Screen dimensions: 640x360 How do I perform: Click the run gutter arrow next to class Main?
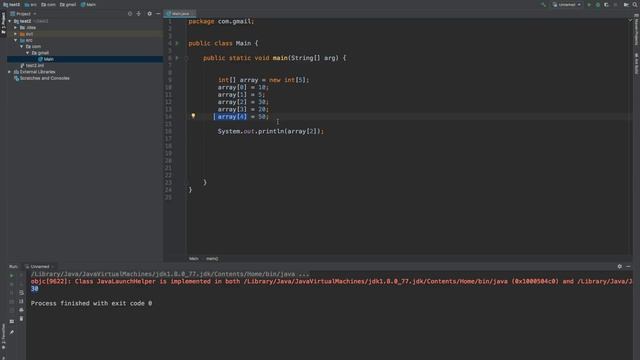pos(177,43)
